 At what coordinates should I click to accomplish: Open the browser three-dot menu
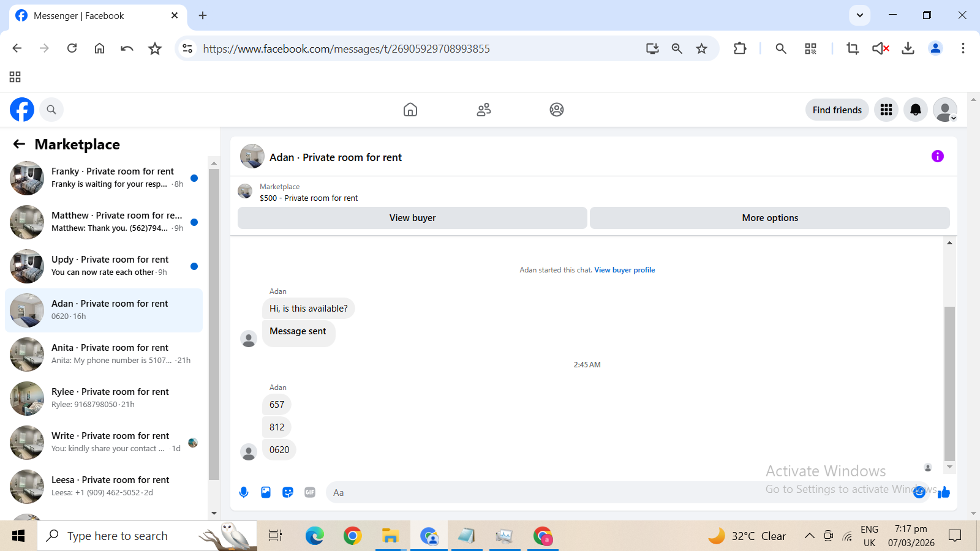pos(963,48)
